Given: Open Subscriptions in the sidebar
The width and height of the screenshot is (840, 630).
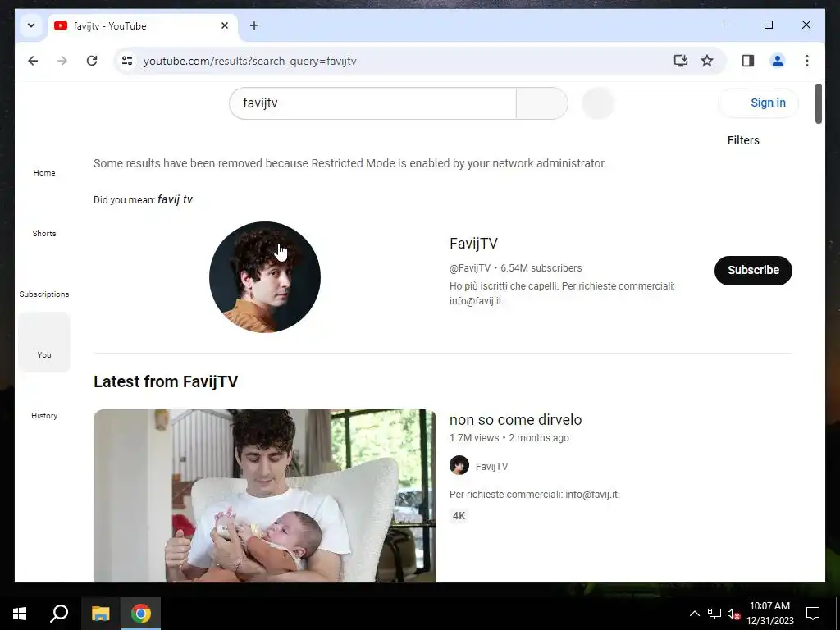Looking at the screenshot, I should coord(44,282).
